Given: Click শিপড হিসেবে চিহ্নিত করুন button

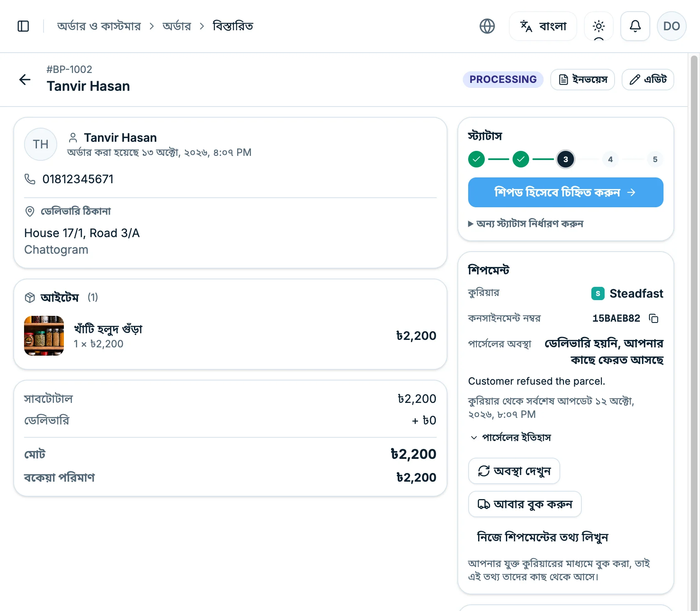Looking at the screenshot, I should (x=566, y=192).
